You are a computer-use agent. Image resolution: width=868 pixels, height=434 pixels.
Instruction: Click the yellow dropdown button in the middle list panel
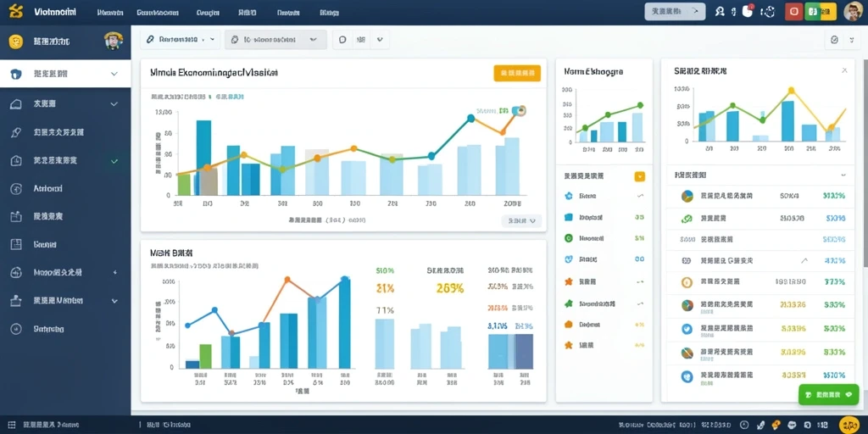[x=639, y=176]
